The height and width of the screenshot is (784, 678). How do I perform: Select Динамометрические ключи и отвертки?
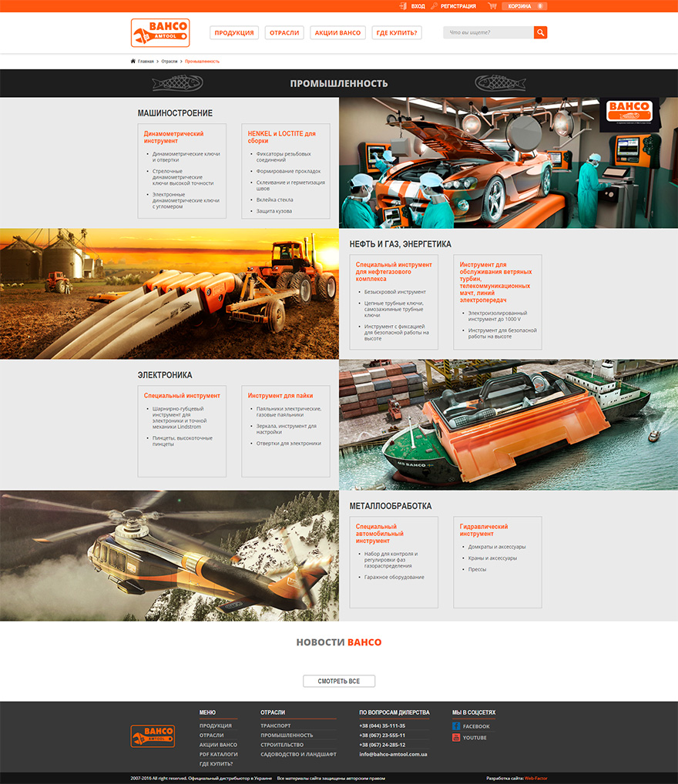click(x=186, y=157)
